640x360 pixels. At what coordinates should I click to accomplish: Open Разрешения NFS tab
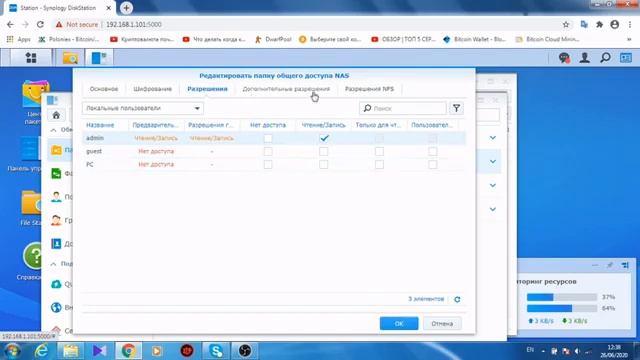pos(369,89)
